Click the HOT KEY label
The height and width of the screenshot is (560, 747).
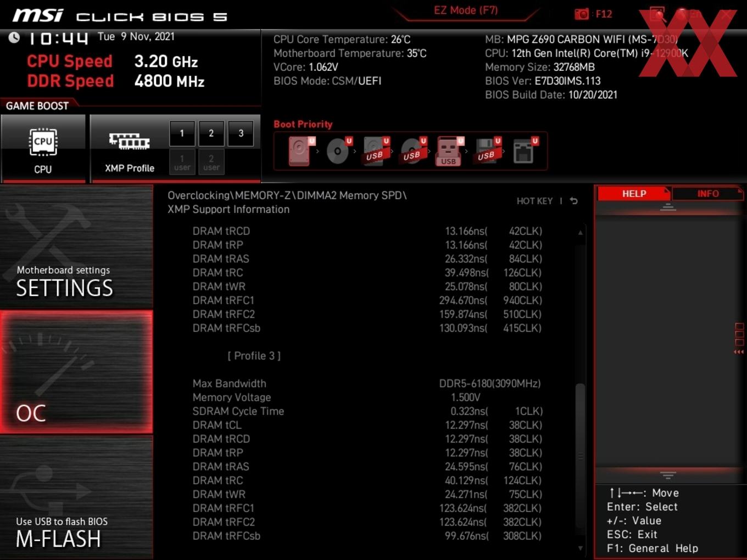pos(534,201)
